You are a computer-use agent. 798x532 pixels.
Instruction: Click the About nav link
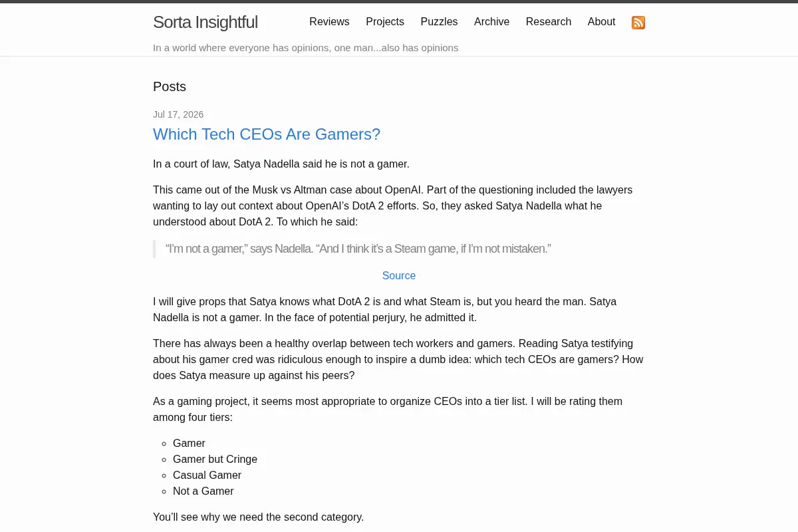coord(601,22)
